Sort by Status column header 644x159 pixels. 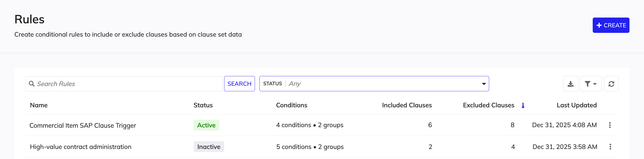(x=203, y=105)
